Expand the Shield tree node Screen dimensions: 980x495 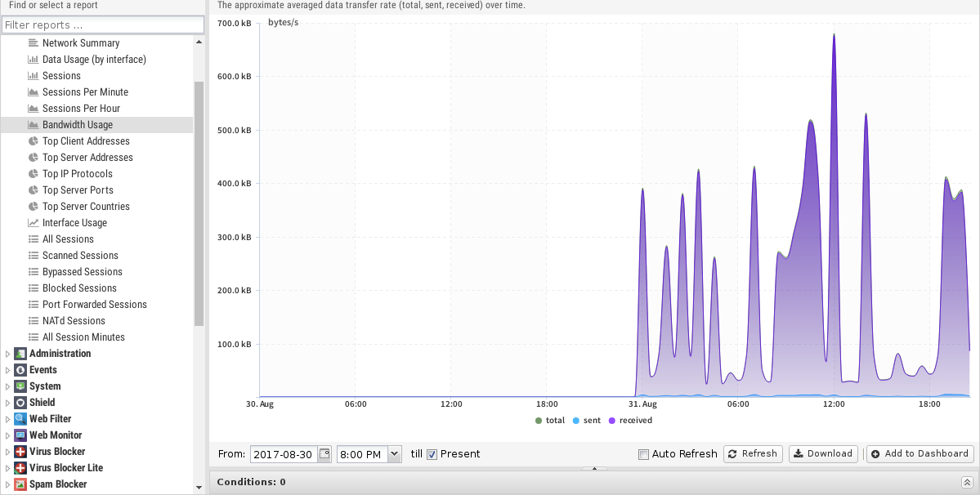[7, 403]
